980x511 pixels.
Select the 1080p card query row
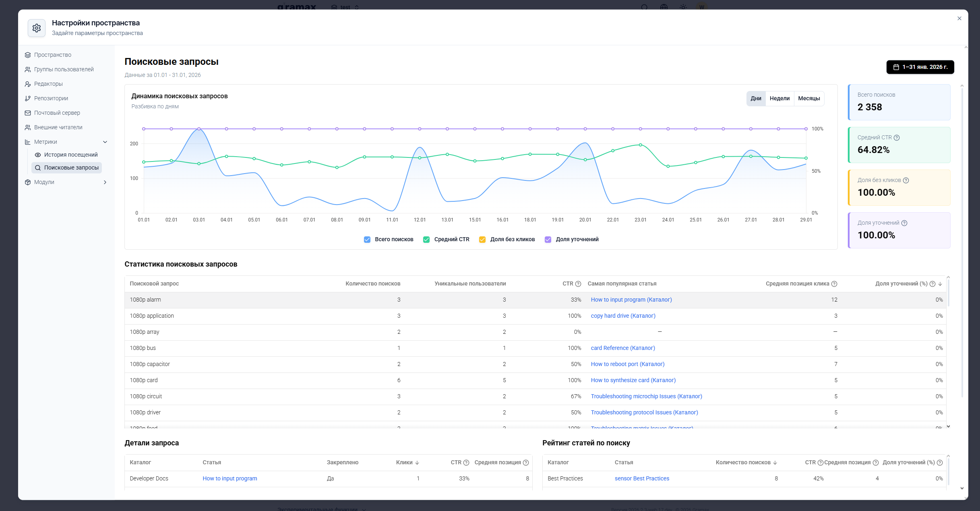click(535, 381)
